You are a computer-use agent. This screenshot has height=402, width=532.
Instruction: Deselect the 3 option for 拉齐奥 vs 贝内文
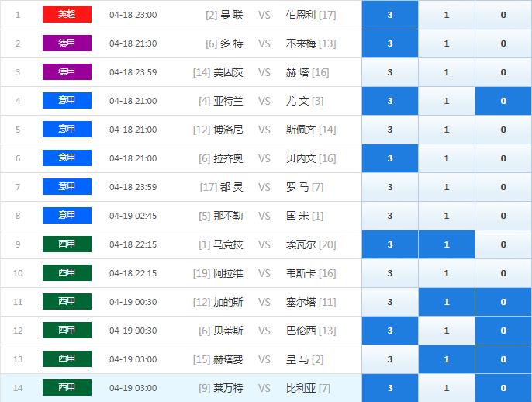click(390, 158)
